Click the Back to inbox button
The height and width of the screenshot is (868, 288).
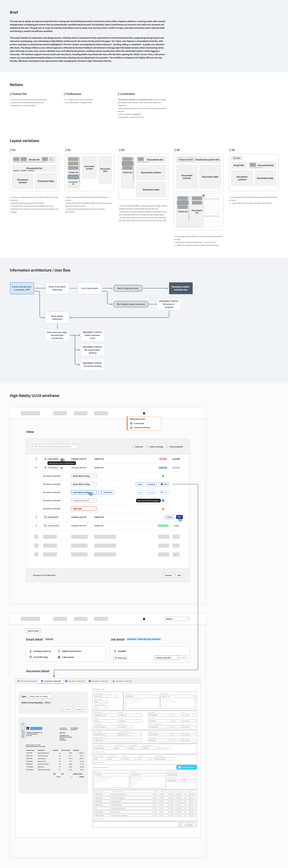33,631
